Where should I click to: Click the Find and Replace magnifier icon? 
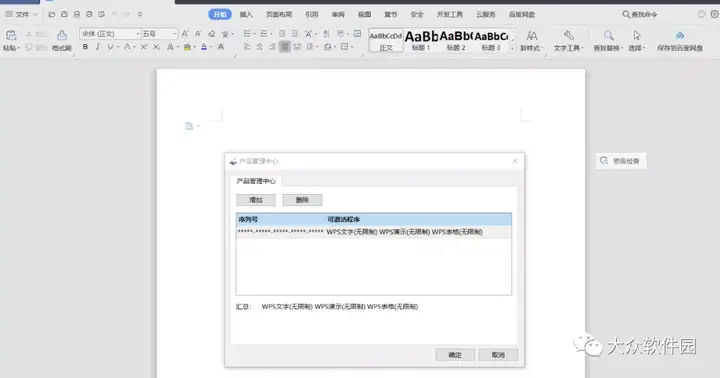(x=608, y=36)
